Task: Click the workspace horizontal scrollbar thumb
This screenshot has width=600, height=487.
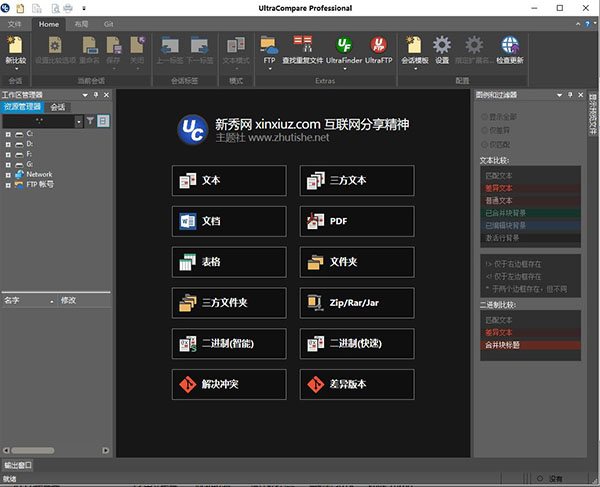Action: click(33, 450)
